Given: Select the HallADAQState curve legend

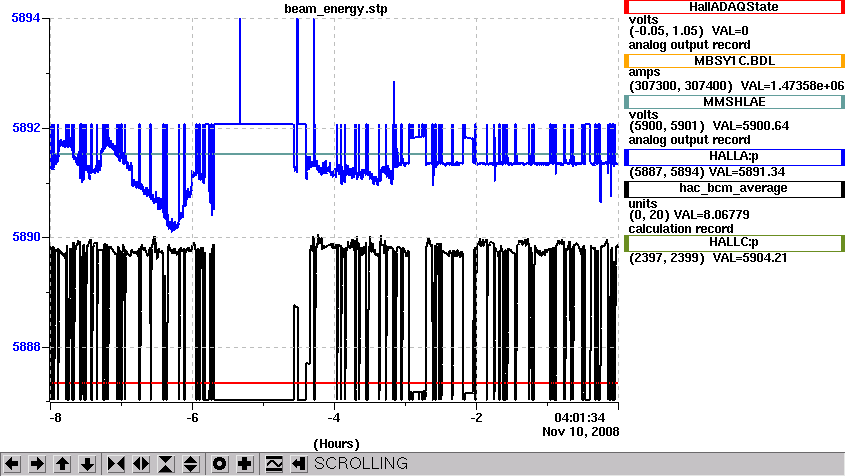Looking at the screenshot, I should tap(734, 7).
